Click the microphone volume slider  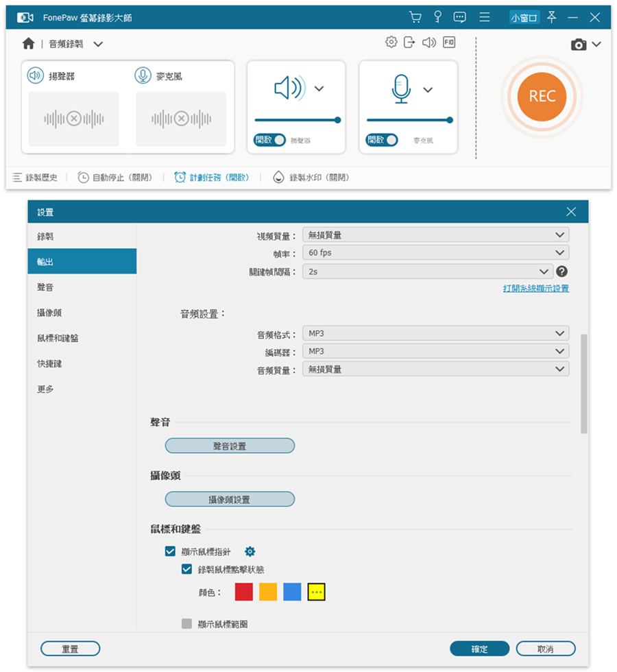[x=410, y=120]
